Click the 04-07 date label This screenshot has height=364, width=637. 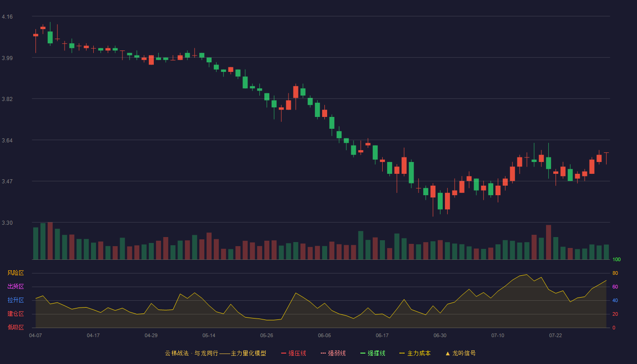pos(35,335)
